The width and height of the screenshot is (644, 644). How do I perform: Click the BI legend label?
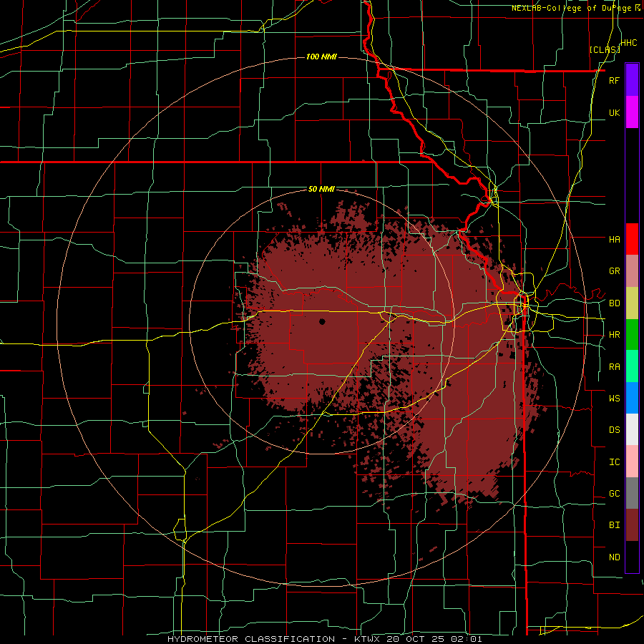click(x=614, y=525)
